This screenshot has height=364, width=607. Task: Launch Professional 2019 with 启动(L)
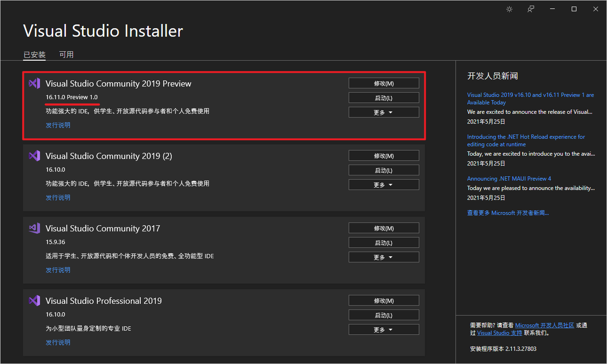click(x=383, y=315)
